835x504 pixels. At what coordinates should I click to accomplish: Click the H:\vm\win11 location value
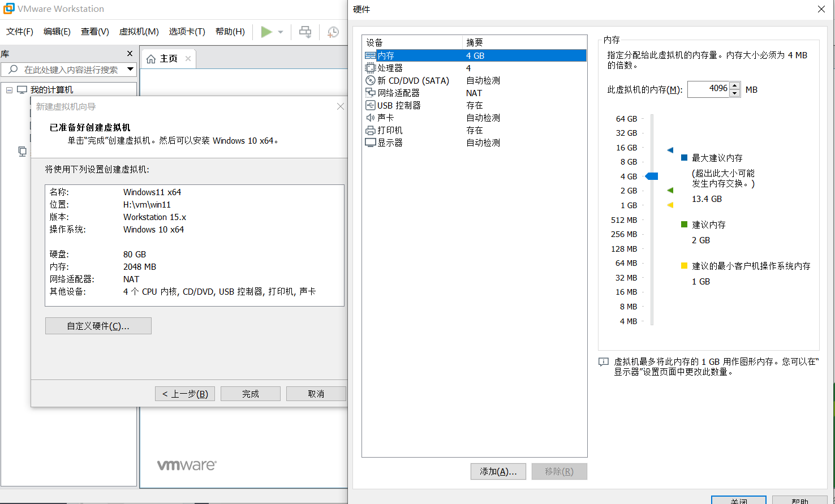tap(147, 205)
